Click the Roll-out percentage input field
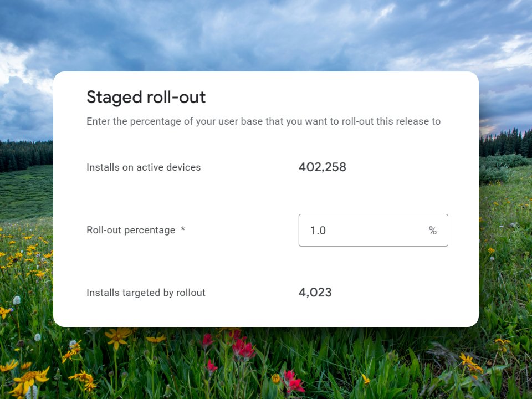The width and height of the screenshot is (532, 399). click(x=373, y=231)
